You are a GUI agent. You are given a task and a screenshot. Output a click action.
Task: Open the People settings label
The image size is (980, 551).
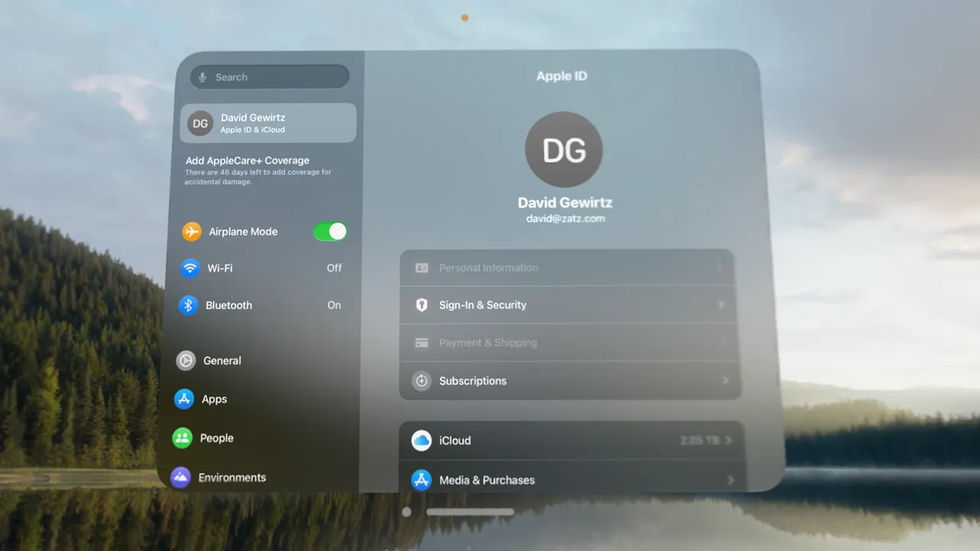pos(217,438)
